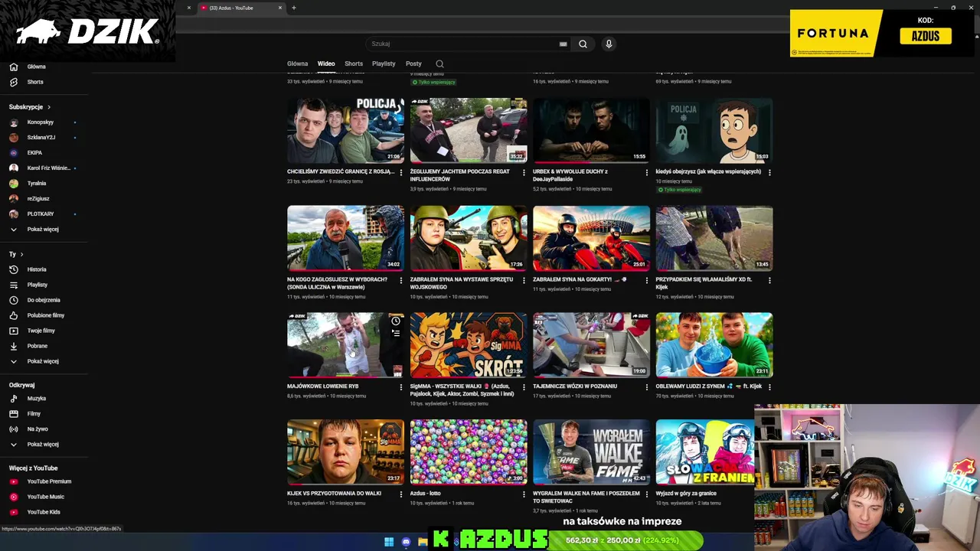The image size is (980, 551).
Task: Open SigMMA SKRÓT video thumbnail
Action: coord(469,344)
